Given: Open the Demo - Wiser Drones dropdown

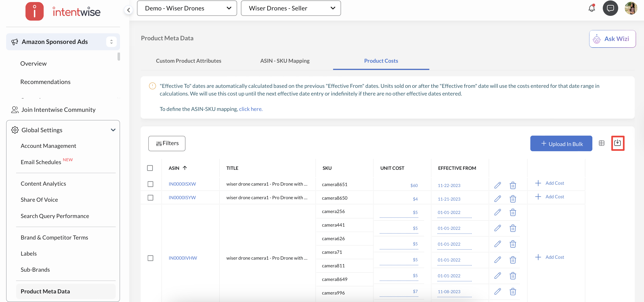Looking at the screenshot, I should [x=187, y=8].
